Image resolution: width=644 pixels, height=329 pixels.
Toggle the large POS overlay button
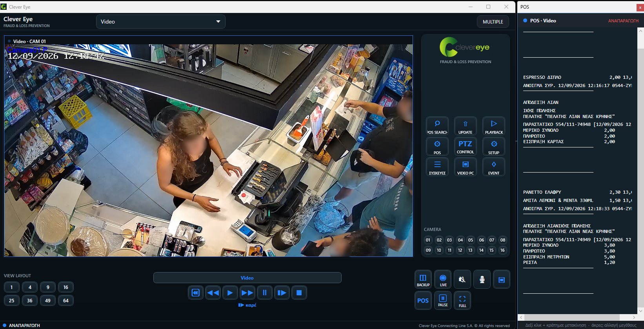coord(423,300)
